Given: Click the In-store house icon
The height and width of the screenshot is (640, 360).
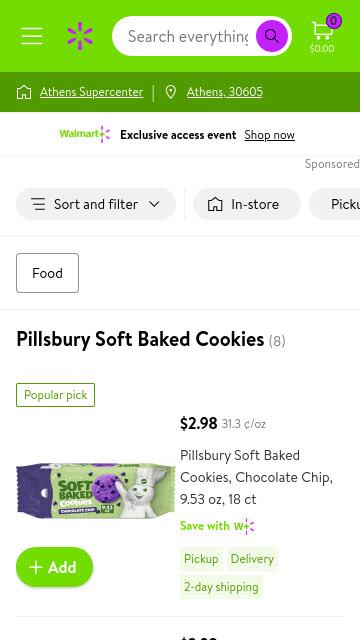Looking at the screenshot, I should [x=215, y=204].
